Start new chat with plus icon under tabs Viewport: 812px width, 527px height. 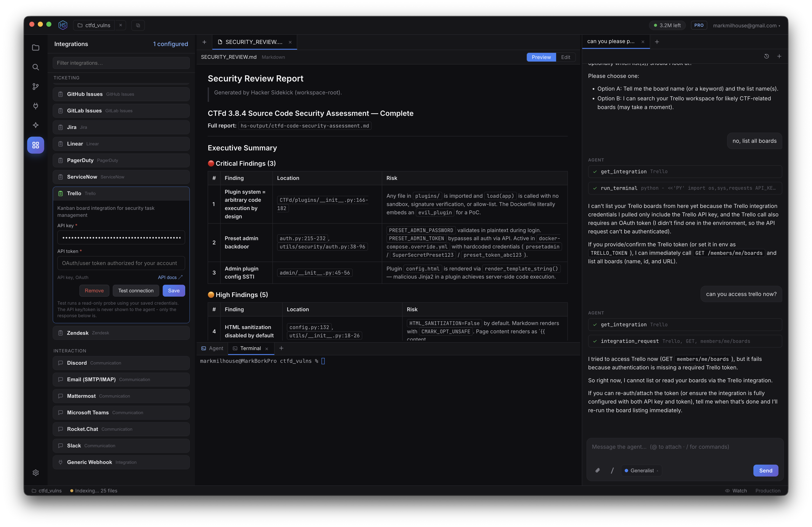click(x=779, y=57)
